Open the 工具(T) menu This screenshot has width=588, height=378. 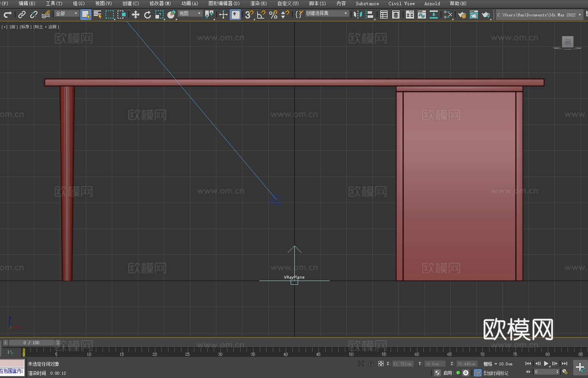tap(54, 3)
